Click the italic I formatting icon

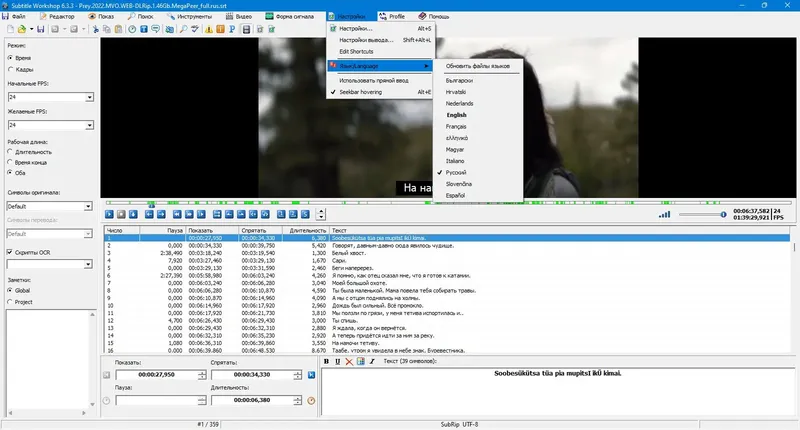tap(372, 361)
